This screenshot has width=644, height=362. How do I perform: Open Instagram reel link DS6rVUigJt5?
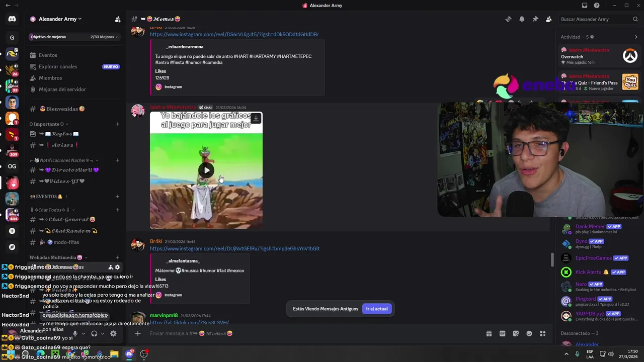coord(234,35)
